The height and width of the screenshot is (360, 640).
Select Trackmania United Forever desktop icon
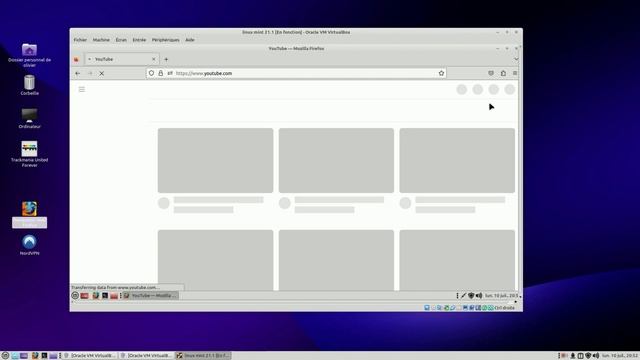(x=29, y=154)
